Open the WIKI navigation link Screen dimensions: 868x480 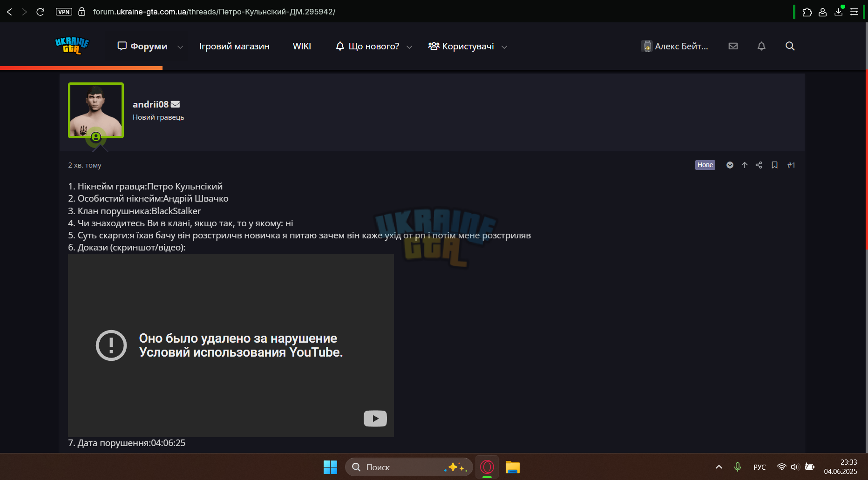click(302, 46)
